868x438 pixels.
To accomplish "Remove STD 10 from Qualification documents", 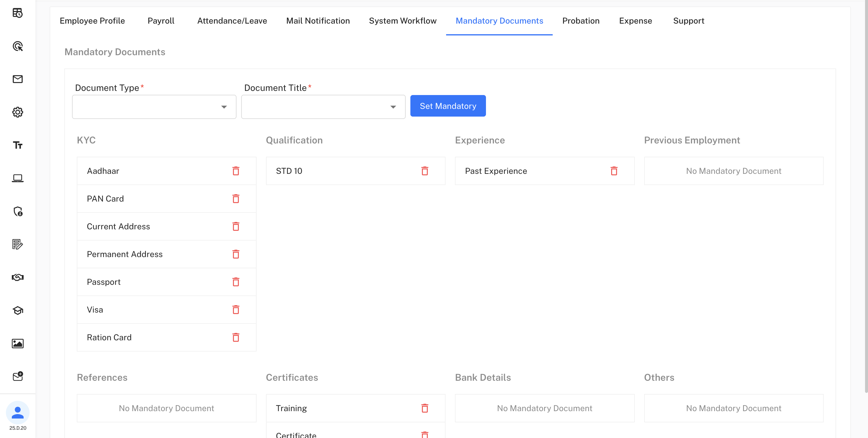I will click(425, 171).
